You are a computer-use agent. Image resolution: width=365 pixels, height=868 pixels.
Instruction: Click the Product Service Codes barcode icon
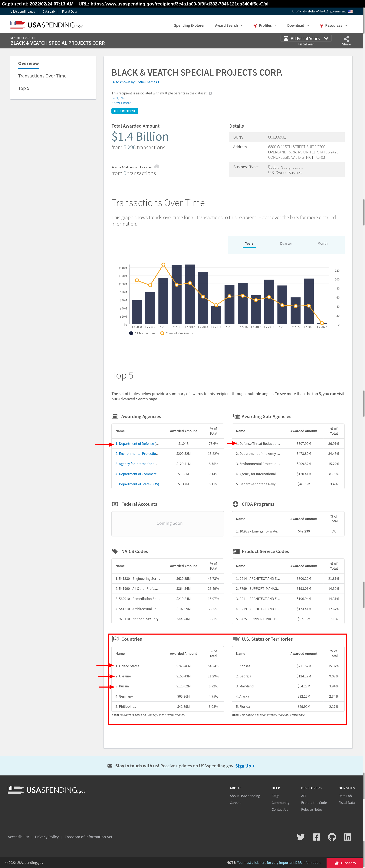tap(236, 551)
